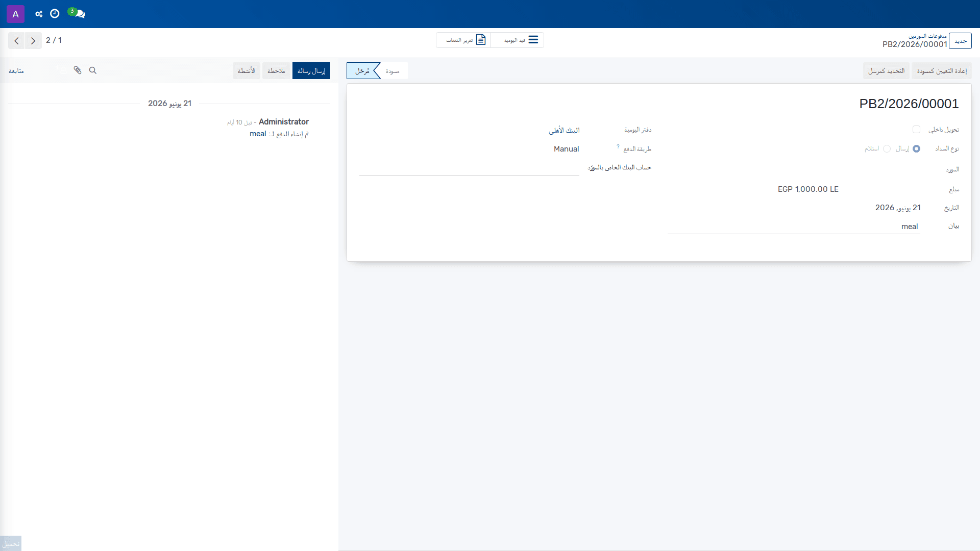This screenshot has width=980, height=551.
Task: Click the meal link in the chatter message
Action: click(258, 134)
